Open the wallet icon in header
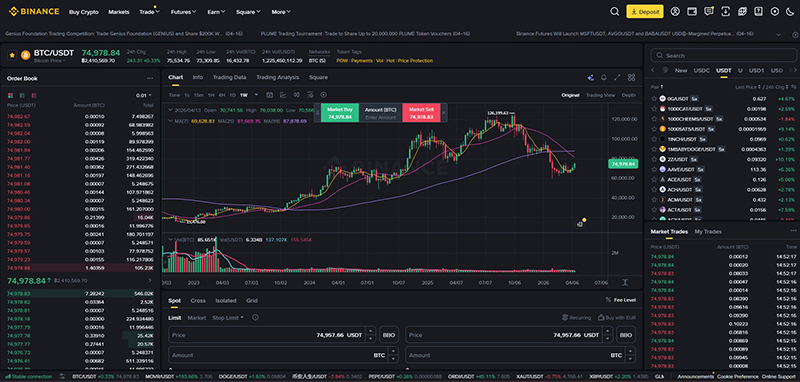This screenshot has height=382, width=800. point(692,11)
